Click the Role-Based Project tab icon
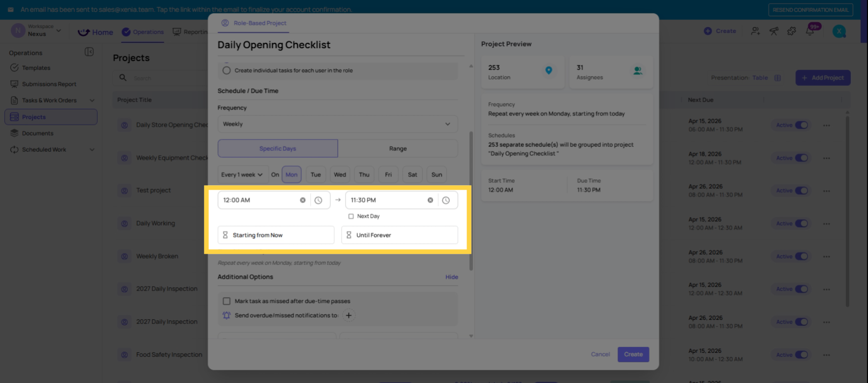 [225, 23]
